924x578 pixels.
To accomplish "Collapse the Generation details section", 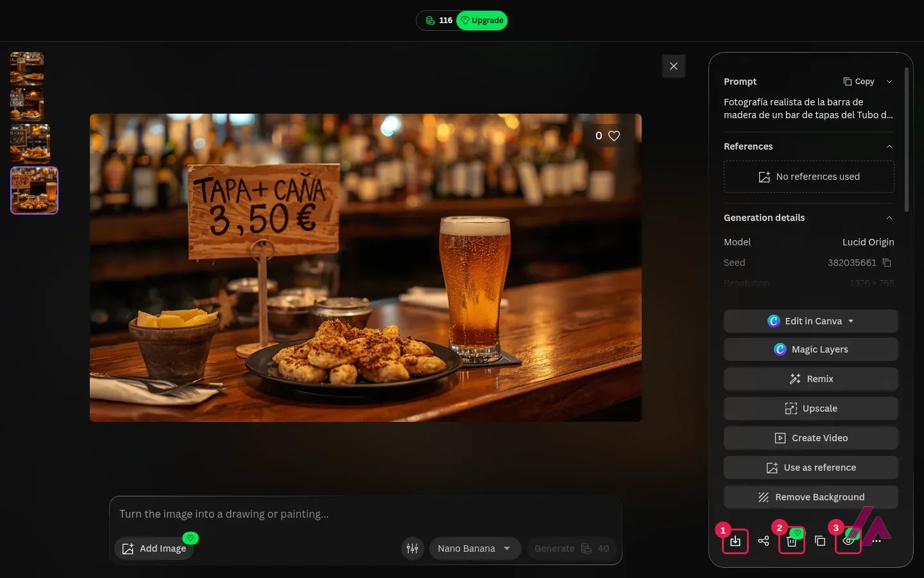I will [889, 218].
